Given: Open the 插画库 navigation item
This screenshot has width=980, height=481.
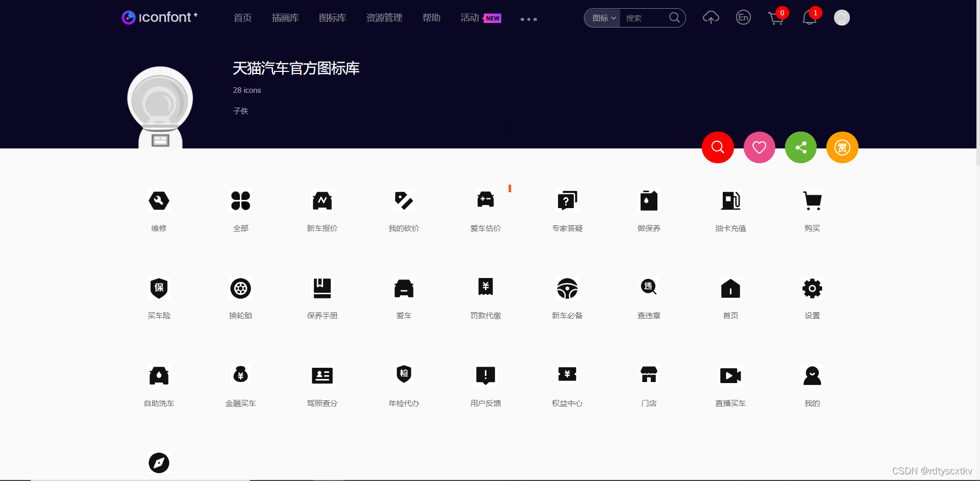Looking at the screenshot, I should pos(285,18).
